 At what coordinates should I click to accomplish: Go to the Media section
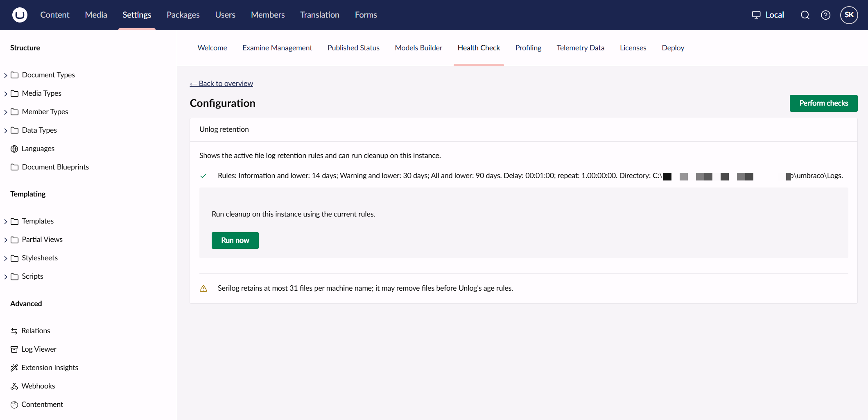pos(96,15)
